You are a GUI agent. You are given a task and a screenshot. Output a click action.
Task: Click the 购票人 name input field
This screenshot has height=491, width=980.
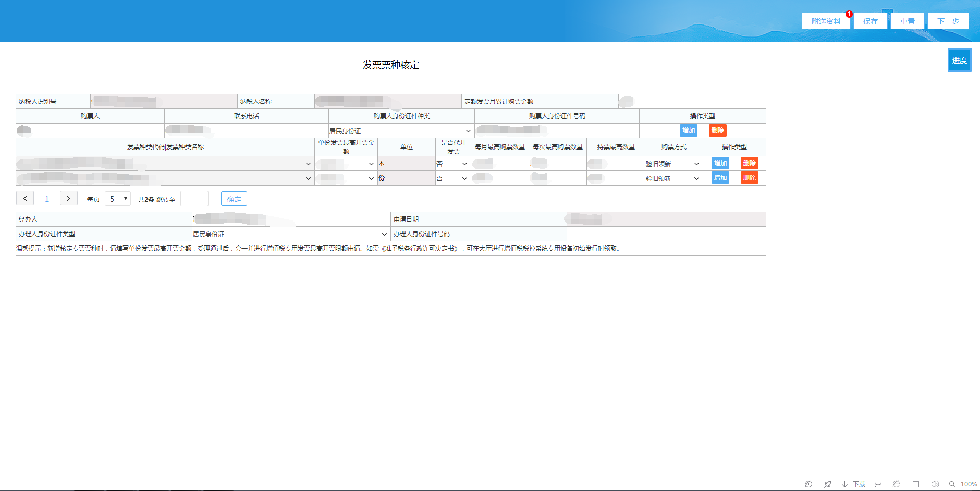pos(90,130)
